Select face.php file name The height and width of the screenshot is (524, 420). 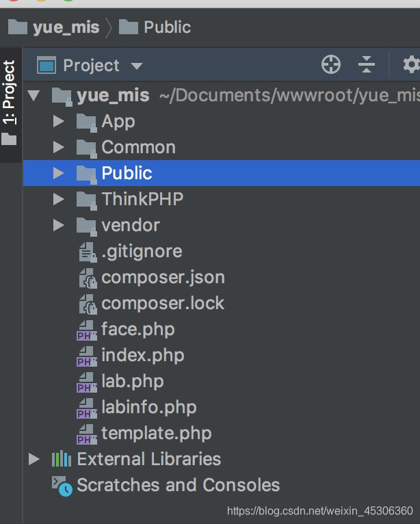138,330
